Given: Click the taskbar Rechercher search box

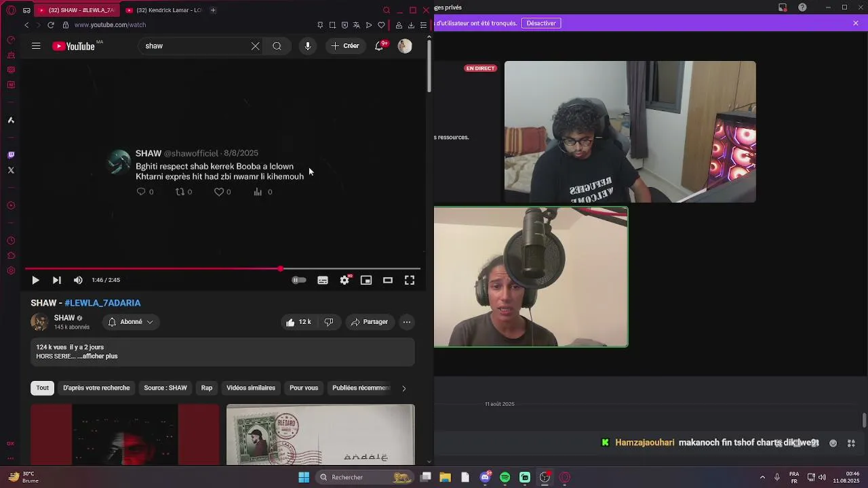Looking at the screenshot, I should [366, 477].
